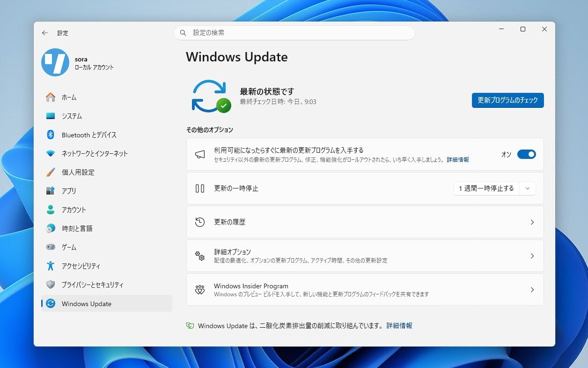This screenshot has width=588, height=368.
Task: Click the 個人用設定 paintbrush icon
Action: coord(51,172)
